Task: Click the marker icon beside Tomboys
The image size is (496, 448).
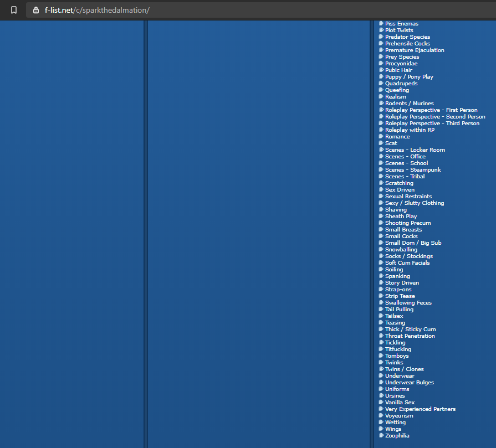Action: (x=381, y=356)
